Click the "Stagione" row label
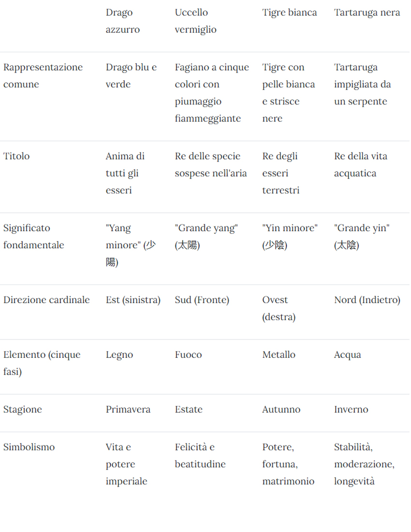 point(23,410)
